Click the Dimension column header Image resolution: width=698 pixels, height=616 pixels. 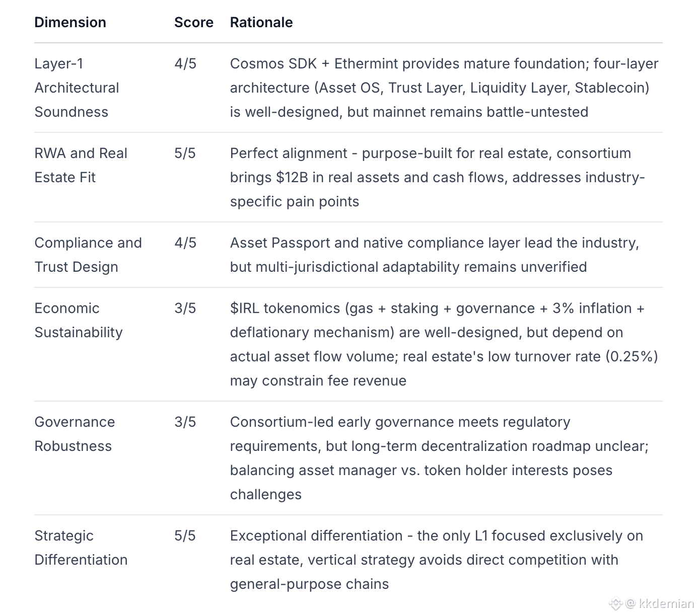click(70, 22)
